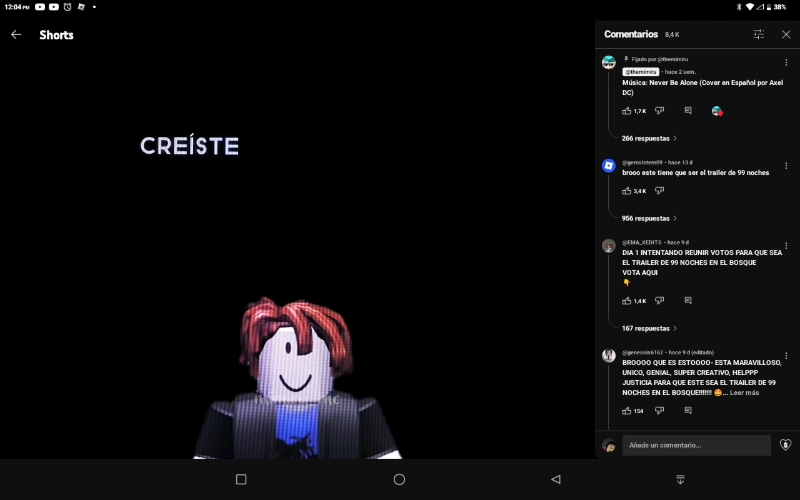
Task: Tap the Super Thanks heart-dollar icon
Action: (x=785, y=445)
